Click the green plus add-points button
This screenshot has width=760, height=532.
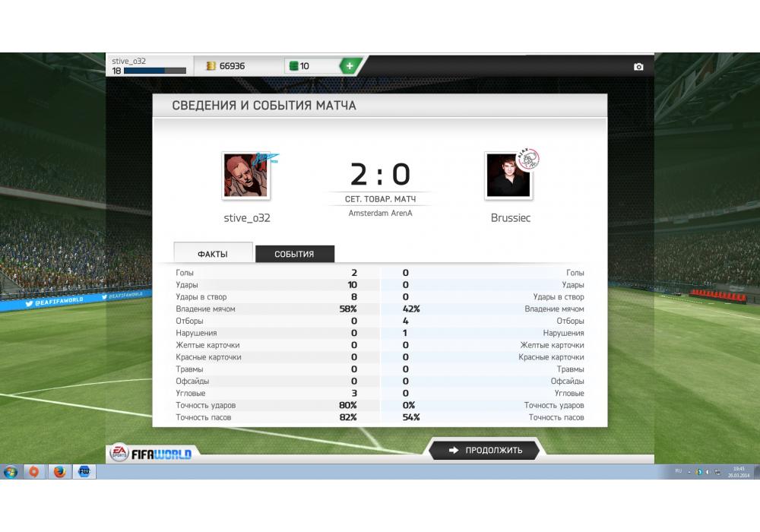tap(350, 66)
